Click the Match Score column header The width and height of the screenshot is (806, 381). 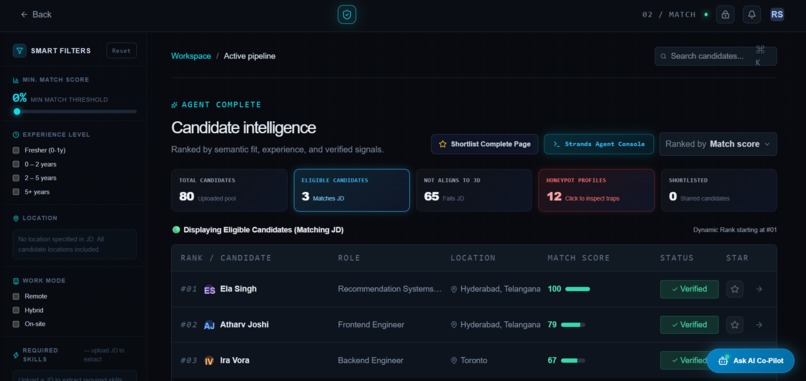[x=578, y=258]
